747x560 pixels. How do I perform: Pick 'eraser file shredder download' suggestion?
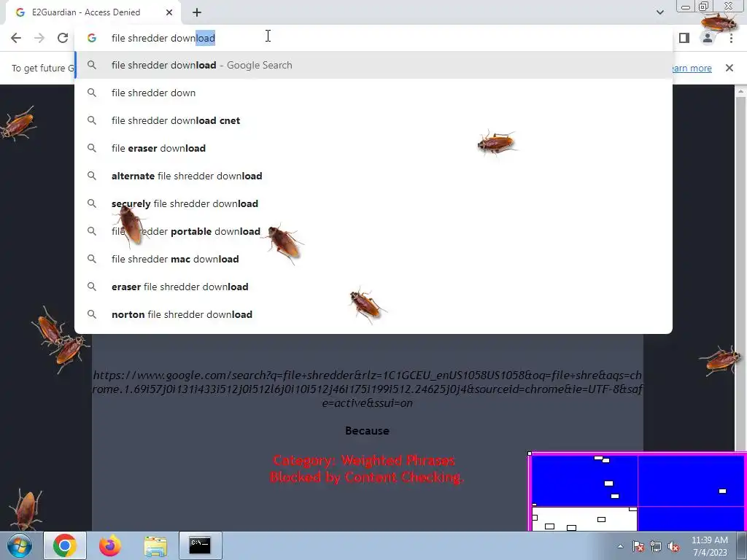pos(373,287)
